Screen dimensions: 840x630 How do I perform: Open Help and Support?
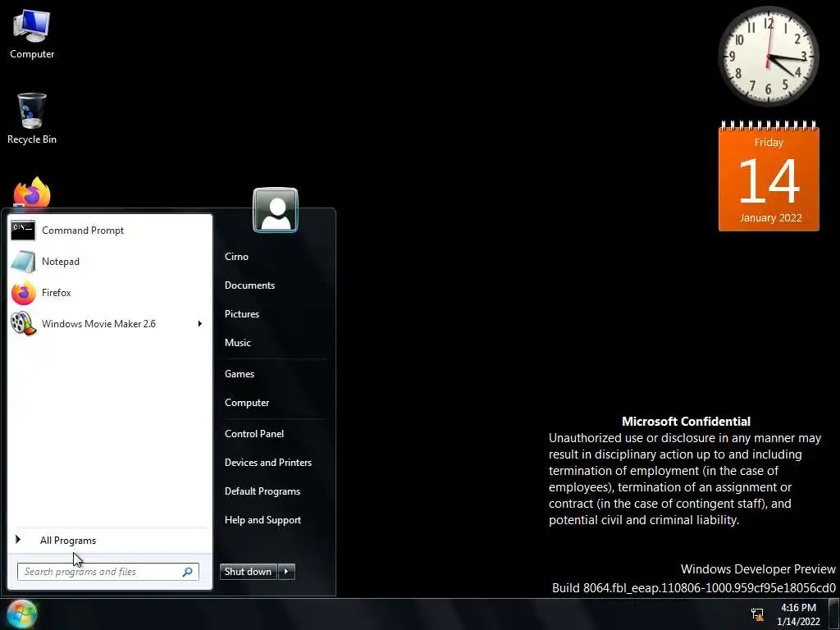click(x=262, y=520)
